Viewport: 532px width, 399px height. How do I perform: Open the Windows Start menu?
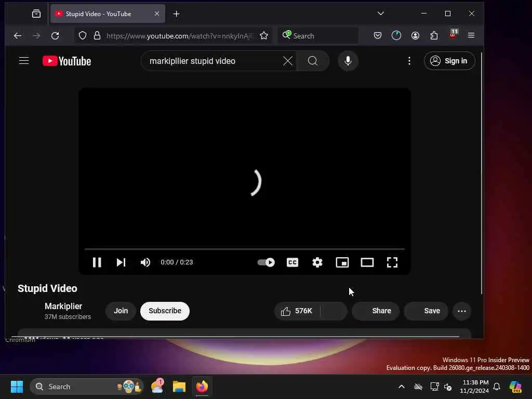(17, 387)
